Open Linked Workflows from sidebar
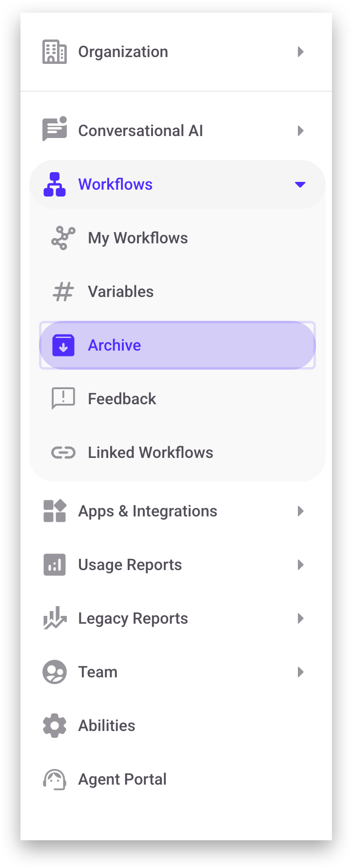 150,453
